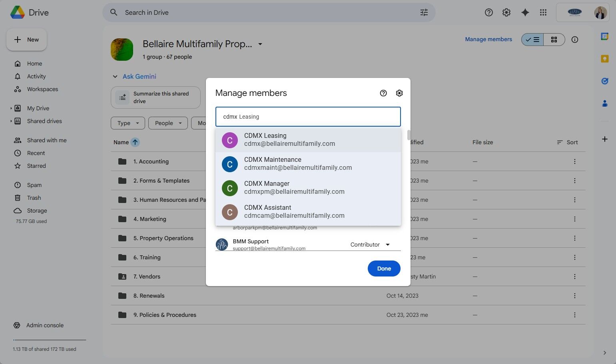Open Gemini sparkle icon in top bar
The height and width of the screenshot is (364, 616).
525,12
